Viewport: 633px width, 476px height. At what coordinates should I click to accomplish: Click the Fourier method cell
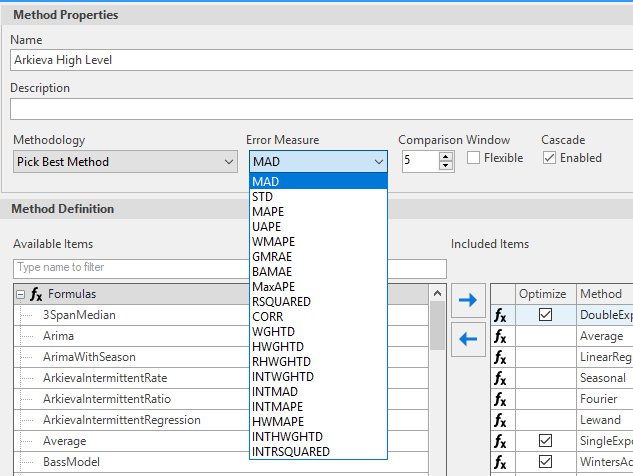point(605,399)
